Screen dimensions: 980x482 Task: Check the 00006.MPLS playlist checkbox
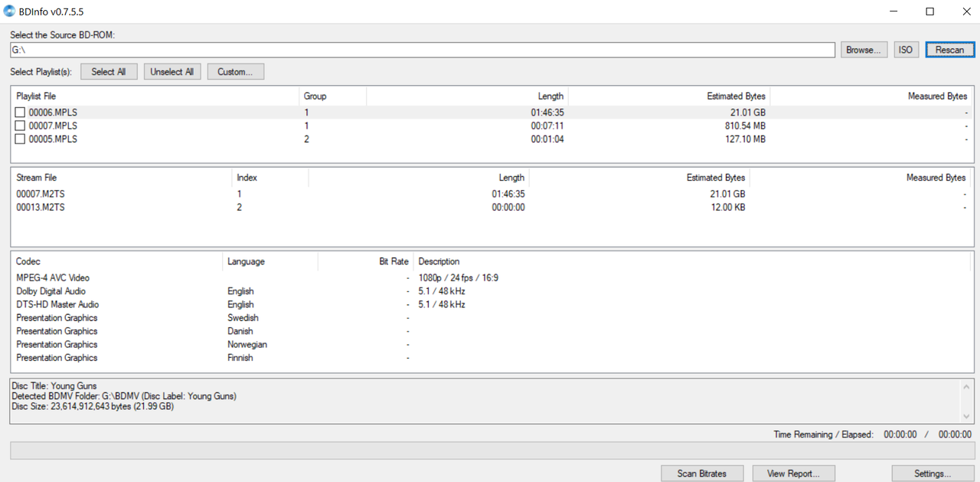[20, 113]
